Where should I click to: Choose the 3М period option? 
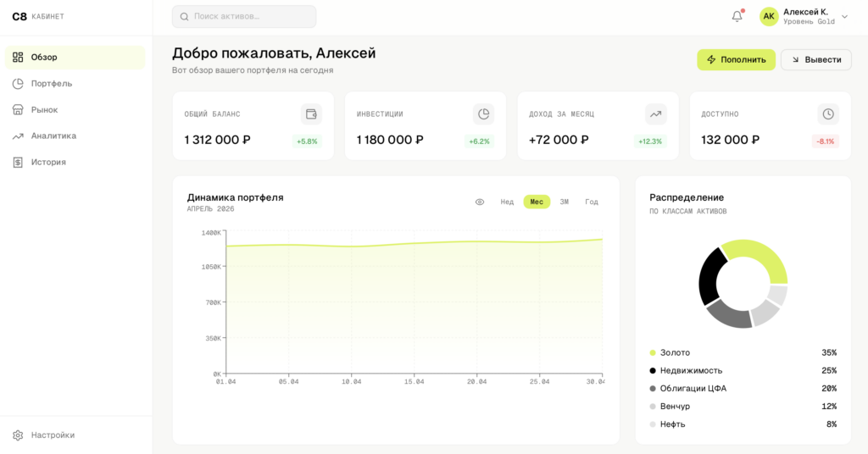[565, 202]
